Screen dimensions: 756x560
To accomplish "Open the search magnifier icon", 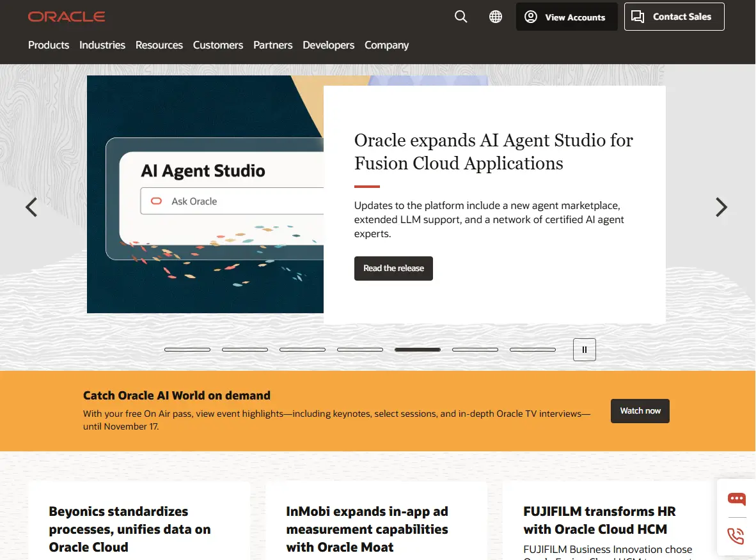I will (461, 17).
